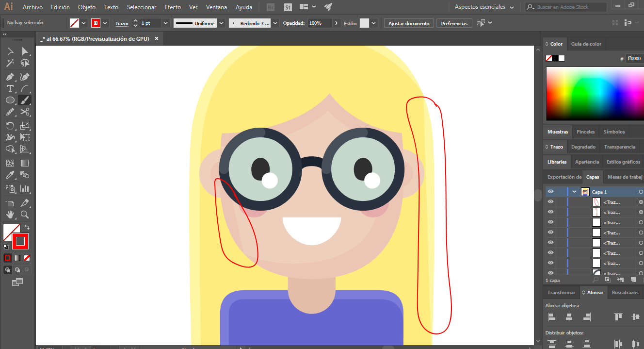Choose the Ellipse tool
This screenshot has height=349, width=644.
(x=10, y=100)
